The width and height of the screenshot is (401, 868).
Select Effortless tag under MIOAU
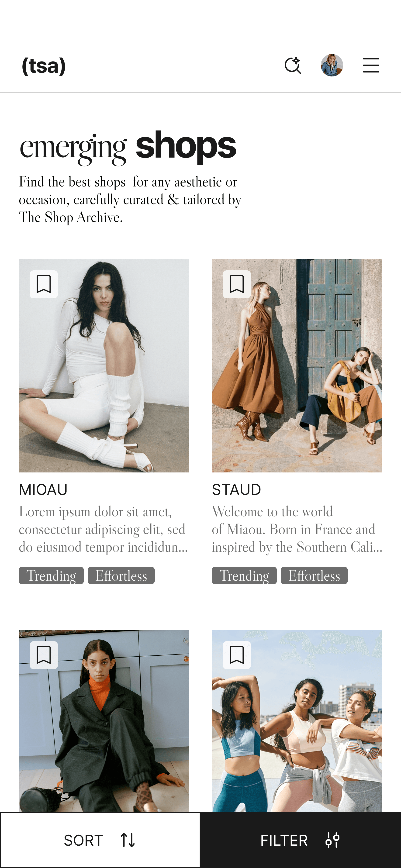point(121,575)
